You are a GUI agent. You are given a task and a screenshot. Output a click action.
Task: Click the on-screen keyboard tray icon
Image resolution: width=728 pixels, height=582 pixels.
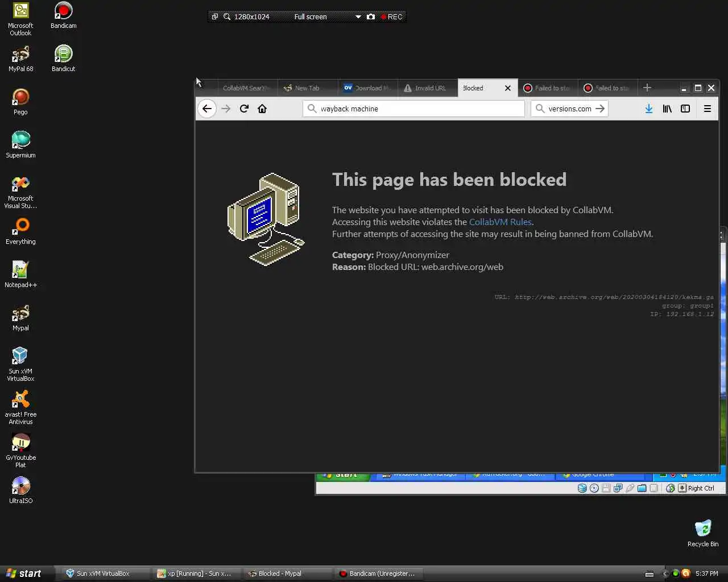pyautogui.click(x=650, y=574)
